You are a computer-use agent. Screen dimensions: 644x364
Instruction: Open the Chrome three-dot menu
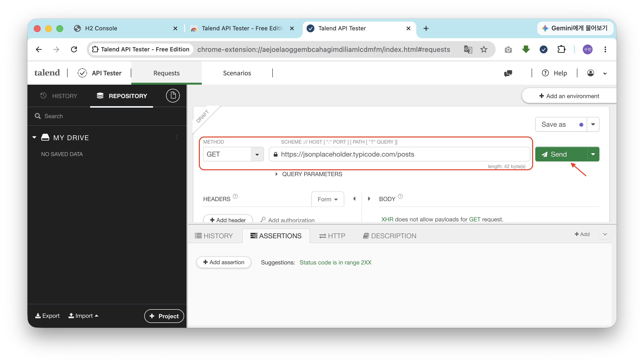tap(605, 49)
